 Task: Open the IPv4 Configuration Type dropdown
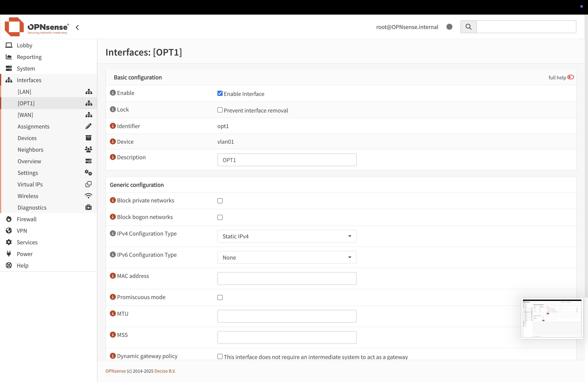287,236
